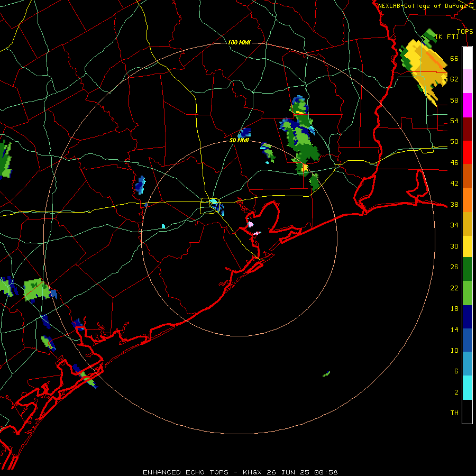
Task: Click the pink echo inside the red-outlined bay
Action: (251, 225)
